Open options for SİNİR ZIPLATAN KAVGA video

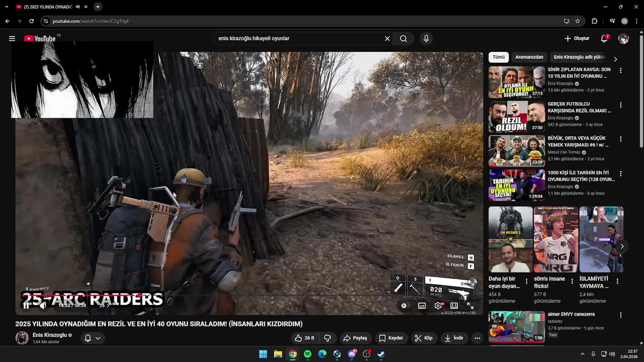(x=620, y=71)
